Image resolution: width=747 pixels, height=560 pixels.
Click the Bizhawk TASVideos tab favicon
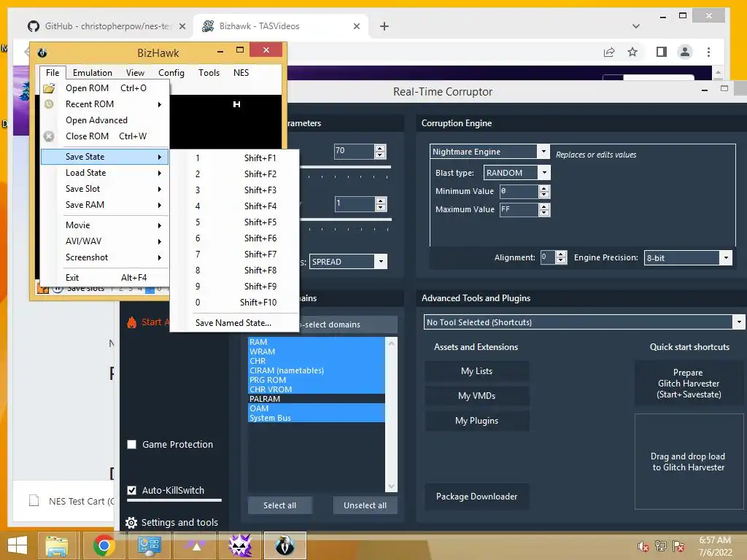(x=208, y=26)
